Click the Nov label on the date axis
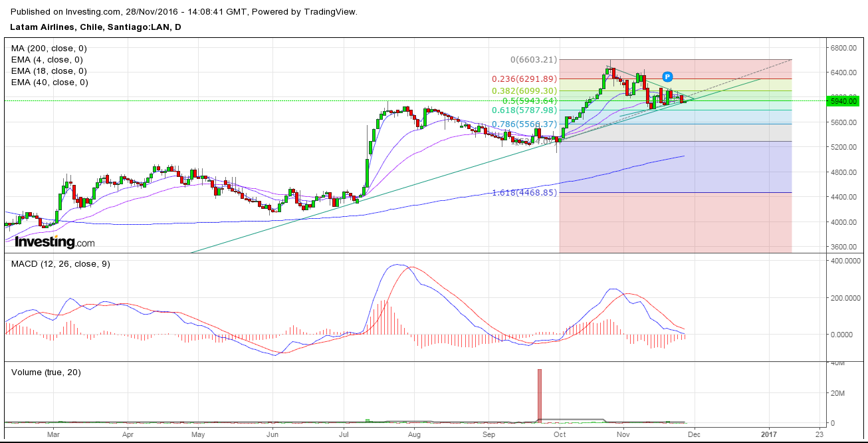Image resolution: width=868 pixels, height=443 pixels. coord(623,434)
